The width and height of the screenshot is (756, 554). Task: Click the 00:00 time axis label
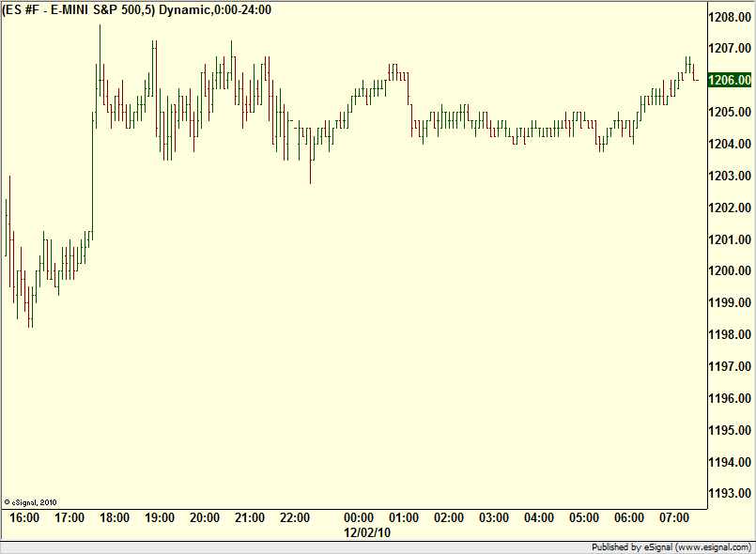(x=359, y=517)
